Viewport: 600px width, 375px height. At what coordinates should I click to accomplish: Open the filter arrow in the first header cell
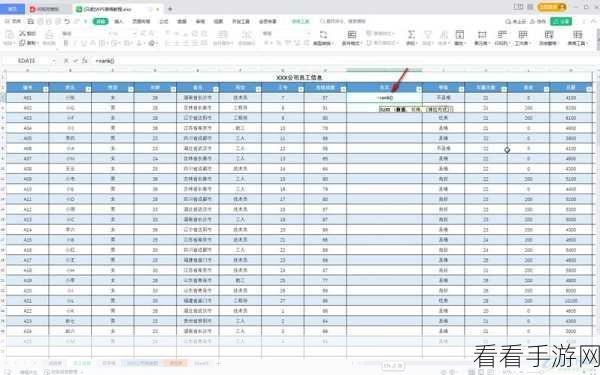tap(46, 89)
